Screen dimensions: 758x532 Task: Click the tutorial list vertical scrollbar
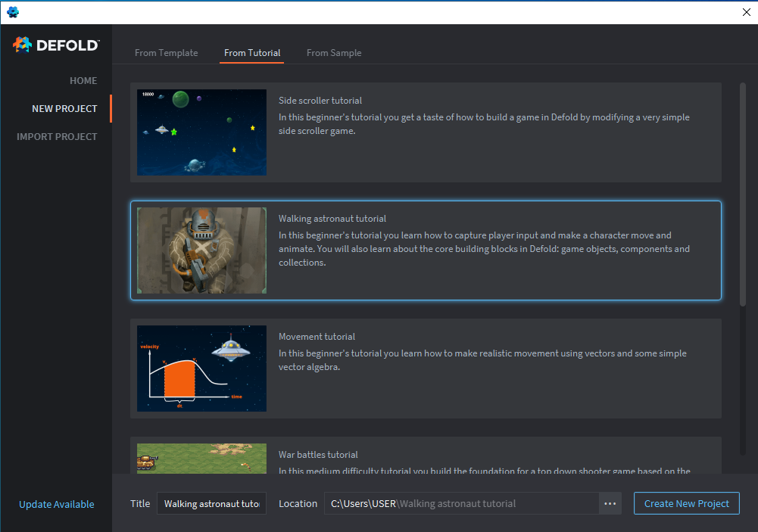click(743, 194)
